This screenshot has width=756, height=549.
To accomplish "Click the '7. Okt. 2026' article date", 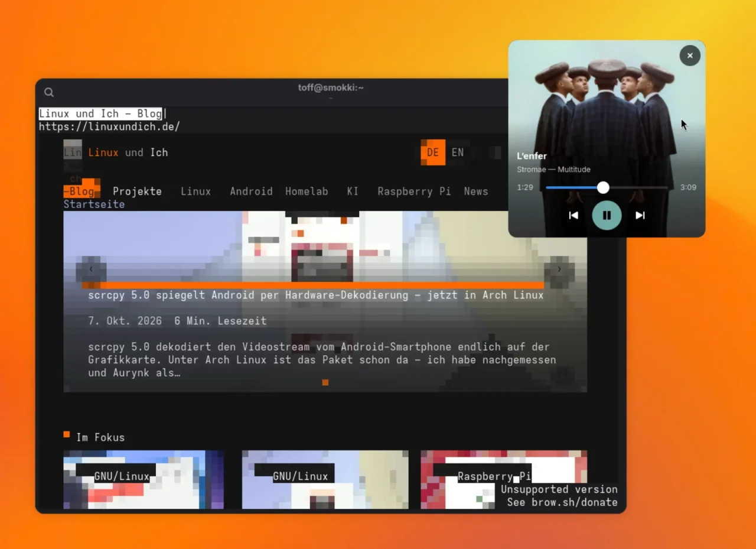I will [x=125, y=321].
